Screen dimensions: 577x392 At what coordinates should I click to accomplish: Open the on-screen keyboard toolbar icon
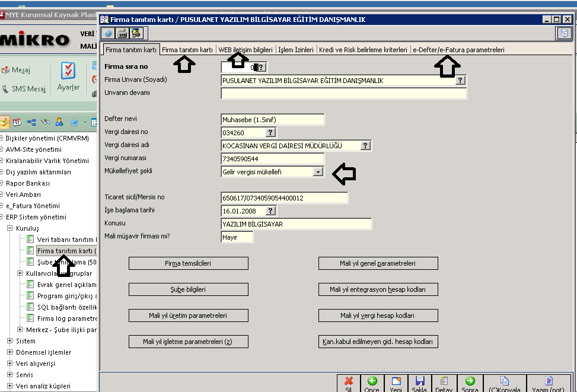[122, 33]
